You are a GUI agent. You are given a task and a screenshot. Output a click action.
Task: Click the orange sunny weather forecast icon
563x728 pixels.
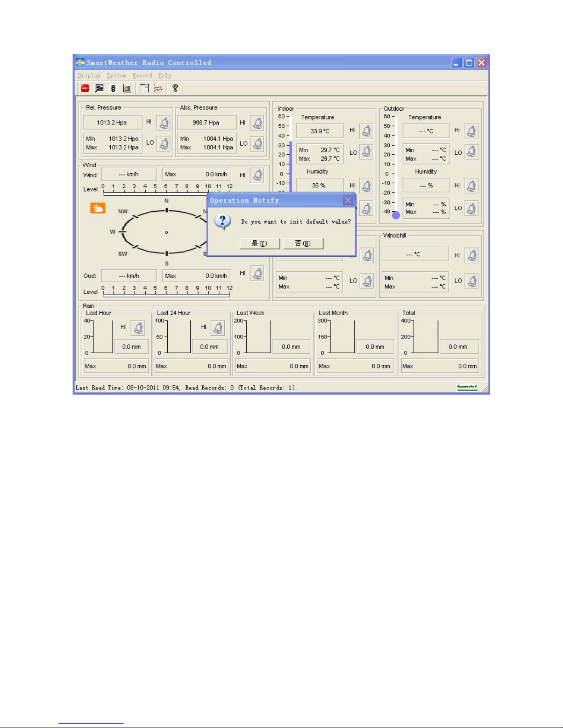98,208
